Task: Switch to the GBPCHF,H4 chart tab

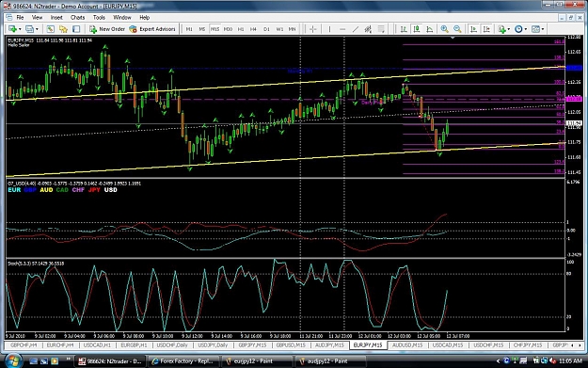Action: 24,345
